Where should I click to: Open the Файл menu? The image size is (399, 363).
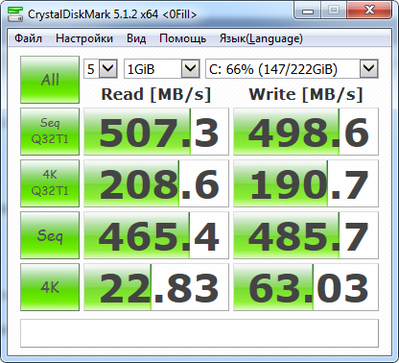28,39
